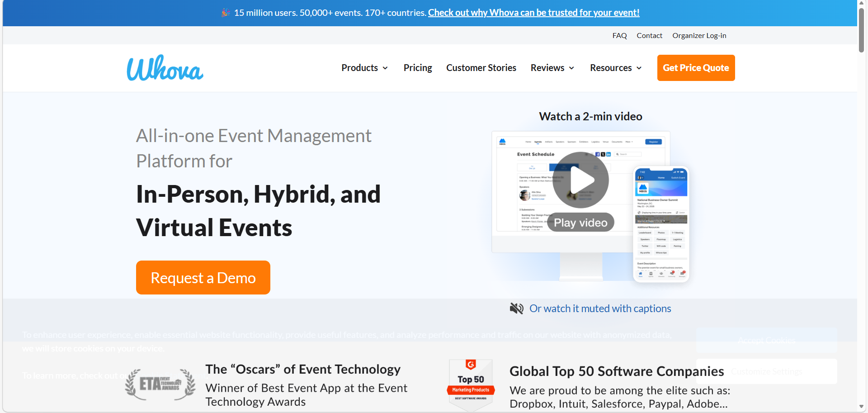Click the party popper icon in the banner

tap(226, 13)
